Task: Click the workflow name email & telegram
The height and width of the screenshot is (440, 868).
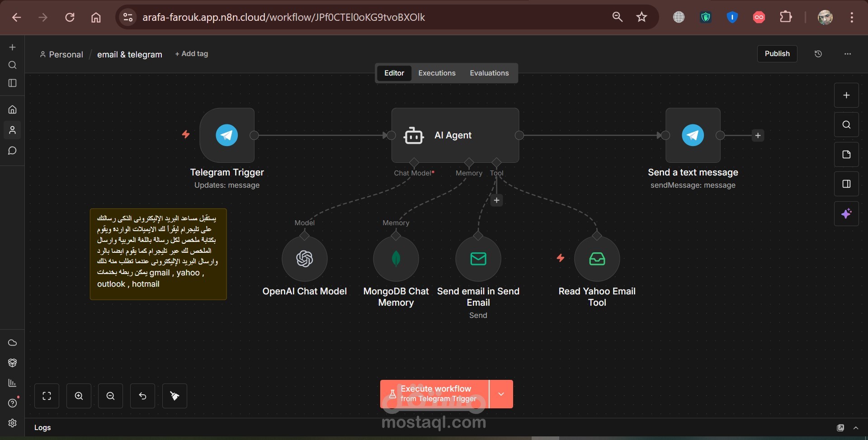Action: pos(130,54)
